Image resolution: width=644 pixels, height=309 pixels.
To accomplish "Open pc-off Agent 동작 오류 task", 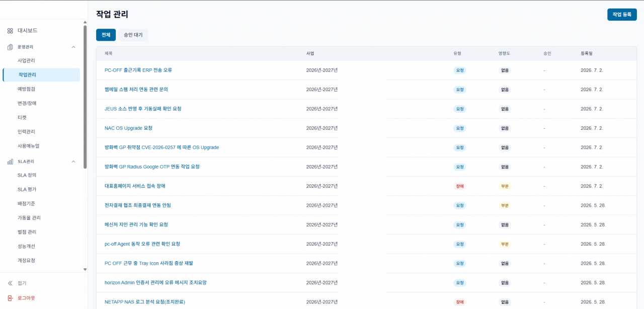I will pos(142,244).
